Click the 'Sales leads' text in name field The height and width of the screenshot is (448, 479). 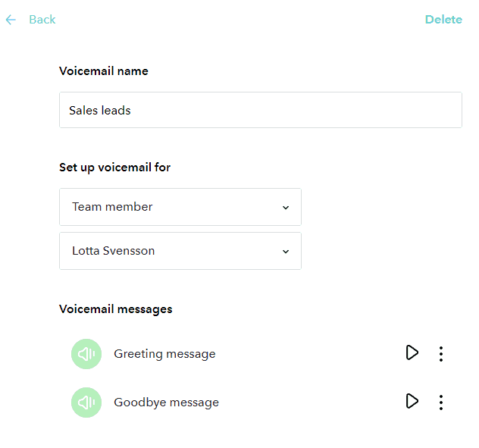(100, 111)
